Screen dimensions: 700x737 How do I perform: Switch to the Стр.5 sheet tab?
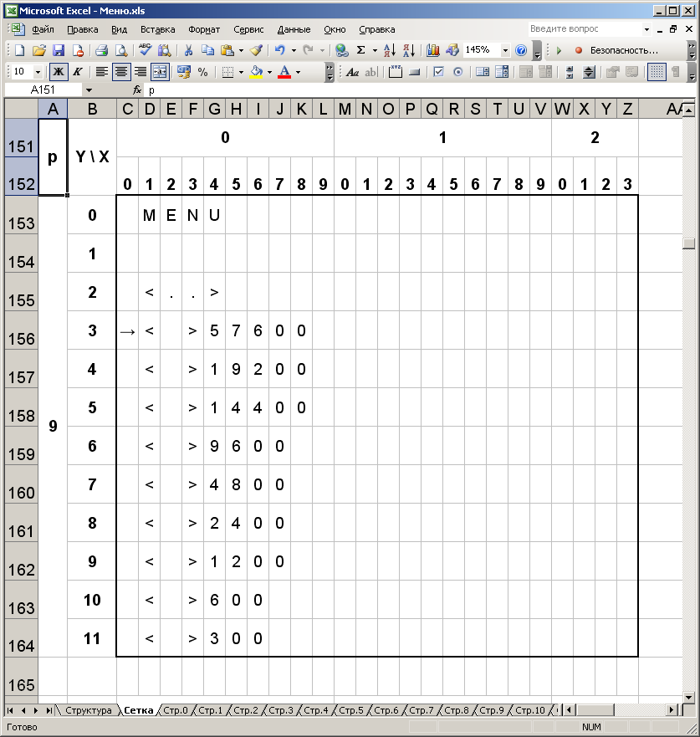351,710
